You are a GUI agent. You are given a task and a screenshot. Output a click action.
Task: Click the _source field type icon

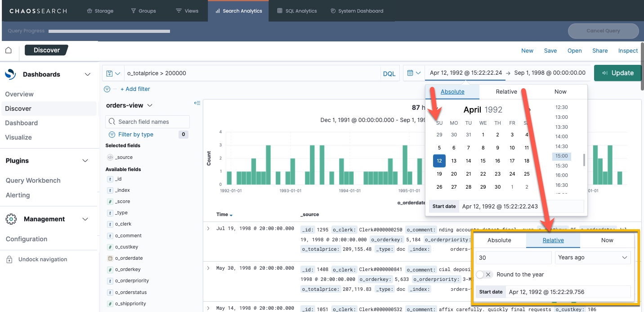click(x=110, y=158)
